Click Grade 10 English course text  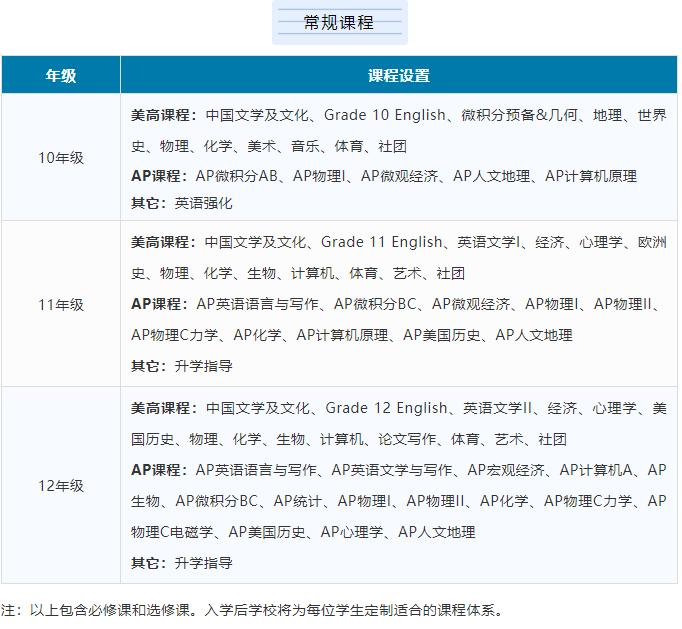385,115
